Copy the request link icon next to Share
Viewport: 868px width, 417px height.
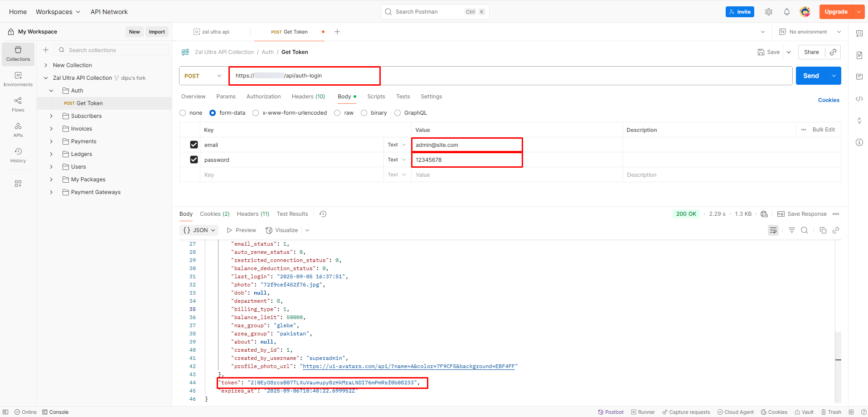click(833, 52)
